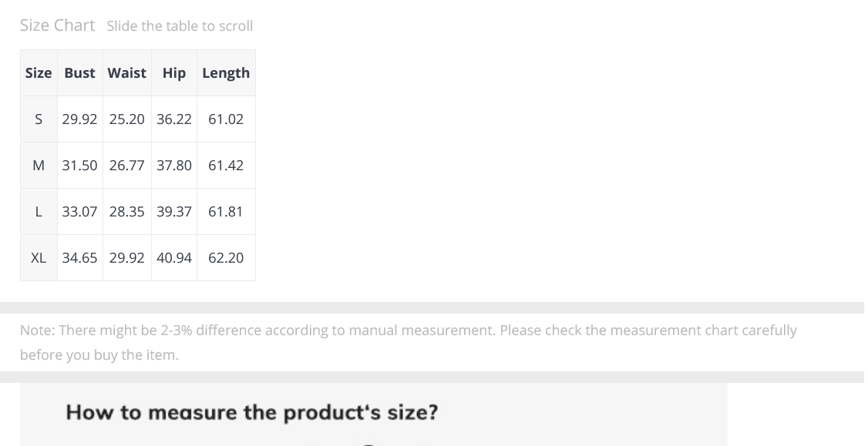Click 'How to measure the product's size?' heading
The height and width of the screenshot is (446, 868).
tap(252, 413)
